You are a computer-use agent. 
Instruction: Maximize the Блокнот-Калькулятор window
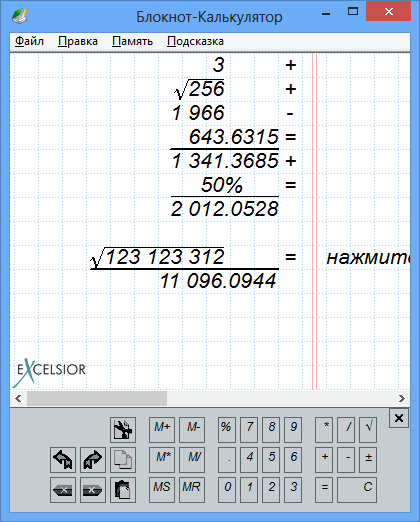click(353, 12)
